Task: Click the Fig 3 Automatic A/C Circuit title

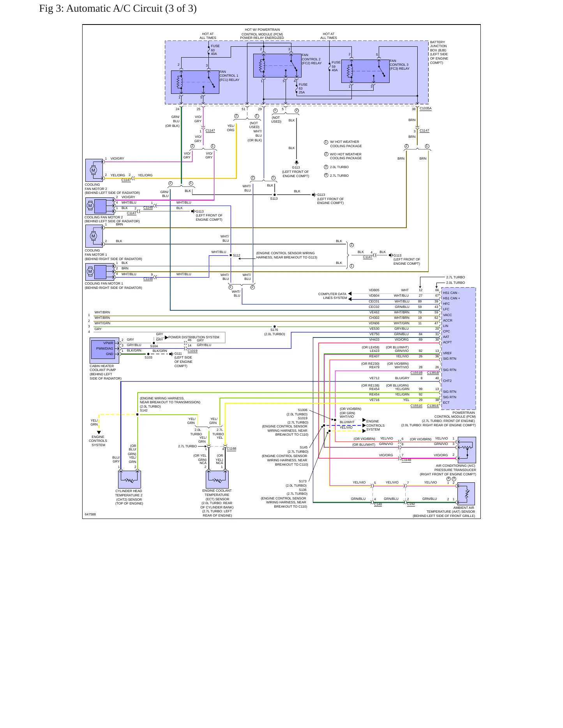Action: 118,9
